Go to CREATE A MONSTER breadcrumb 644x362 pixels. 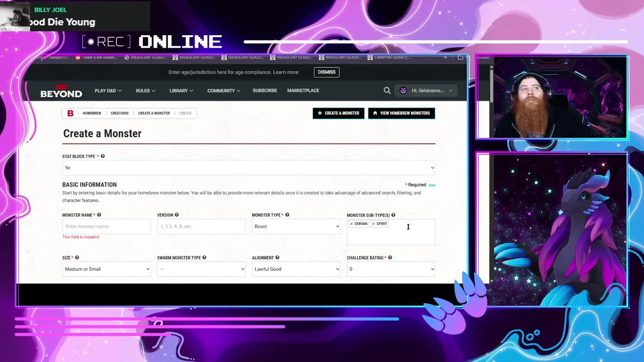pyautogui.click(x=154, y=113)
